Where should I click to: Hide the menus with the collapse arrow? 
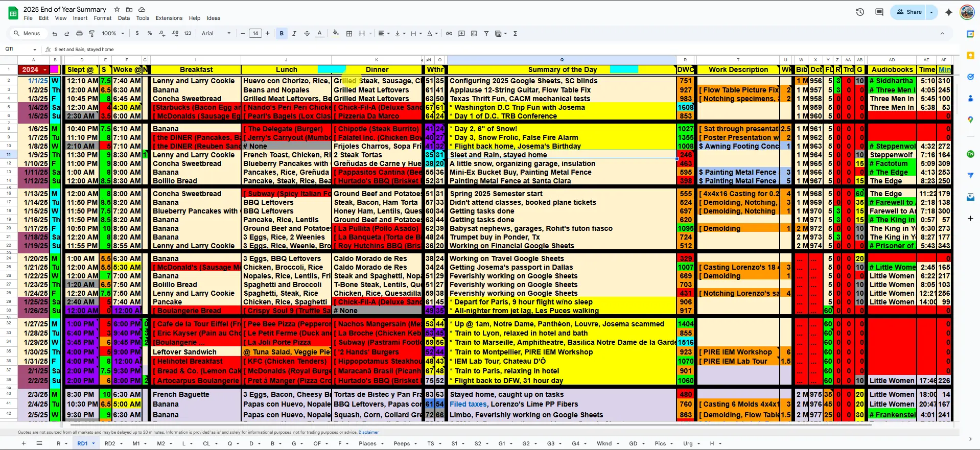[942, 34]
